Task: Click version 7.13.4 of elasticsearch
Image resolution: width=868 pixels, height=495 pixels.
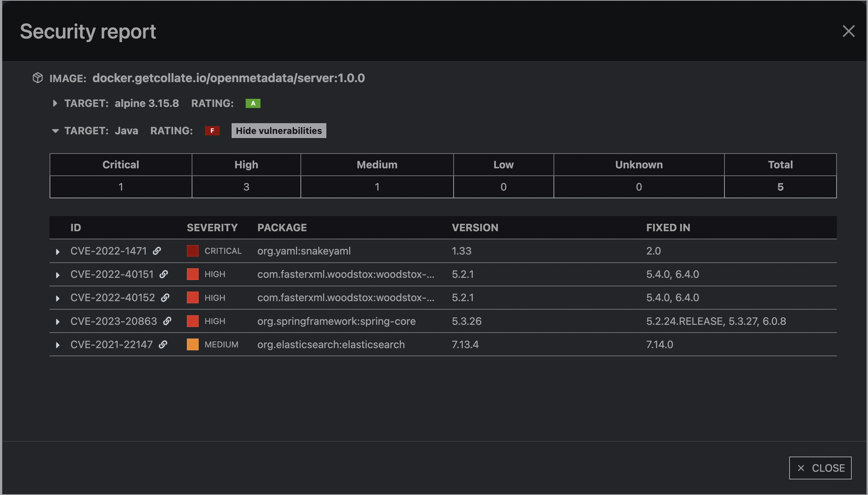Action: pyautogui.click(x=465, y=344)
